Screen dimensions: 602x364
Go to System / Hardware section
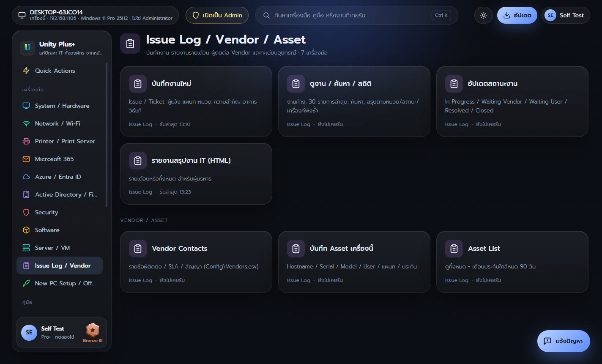tap(60, 106)
